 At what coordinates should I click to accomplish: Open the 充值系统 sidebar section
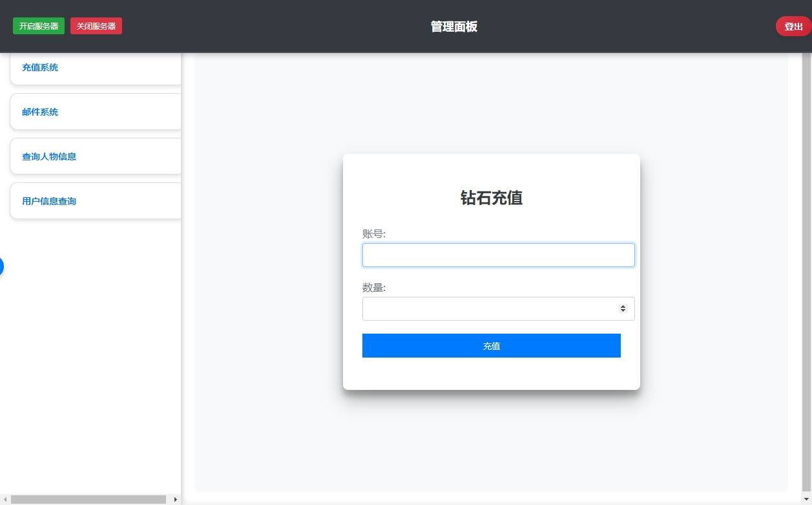pyautogui.click(x=96, y=67)
